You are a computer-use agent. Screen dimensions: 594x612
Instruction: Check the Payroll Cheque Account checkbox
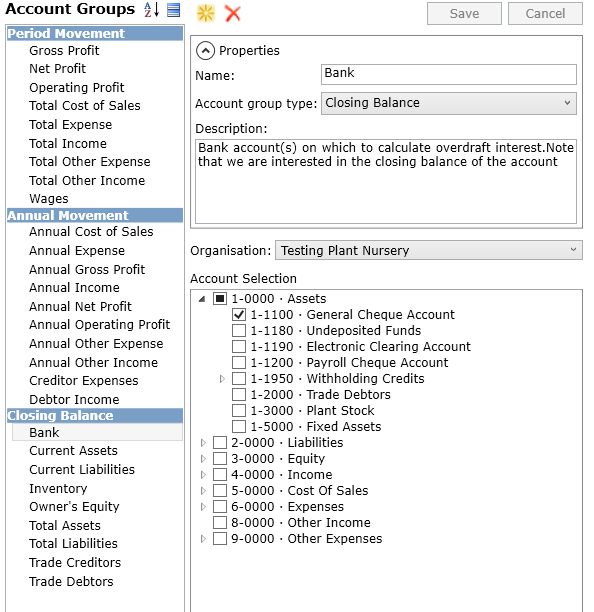pyautogui.click(x=239, y=363)
